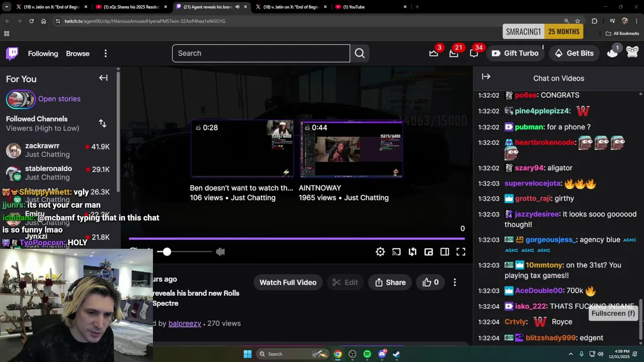The height and width of the screenshot is (362, 644).
Task: Collapse the Chat on Videos panel
Action: pos(486,77)
